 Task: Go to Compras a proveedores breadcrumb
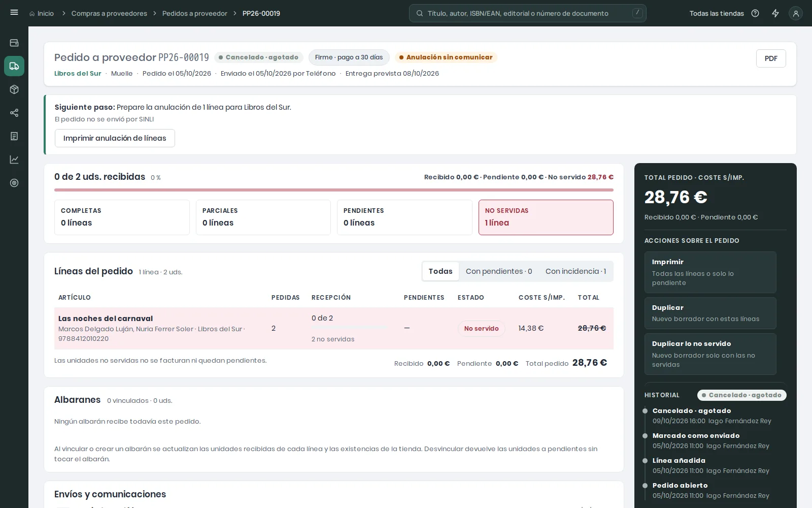click(x=109, y=14)
